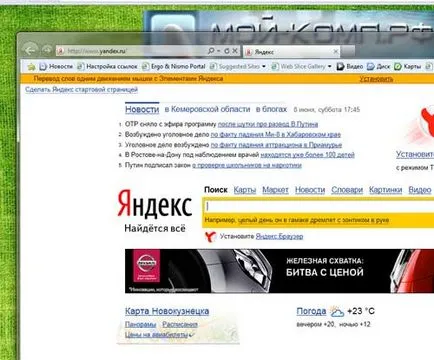
Task: Open the Новости bookmark in favorites bar
Action: point(56,67)
